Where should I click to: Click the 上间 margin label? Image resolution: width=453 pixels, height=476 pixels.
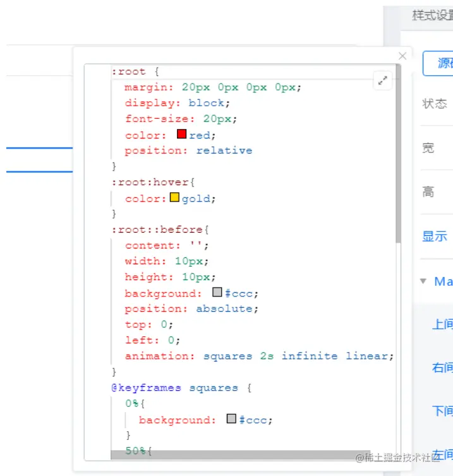442,324
